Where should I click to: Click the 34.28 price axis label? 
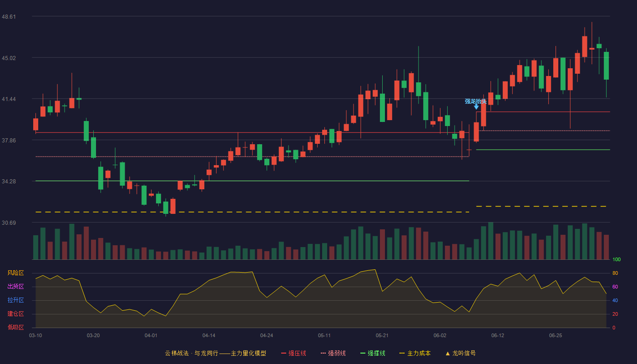[x=9, y=181]
